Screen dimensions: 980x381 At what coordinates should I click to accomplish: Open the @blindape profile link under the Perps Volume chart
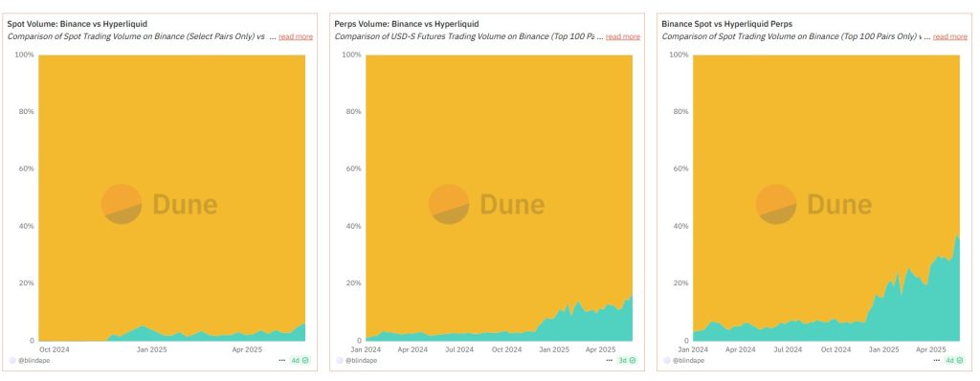point(361,360)
